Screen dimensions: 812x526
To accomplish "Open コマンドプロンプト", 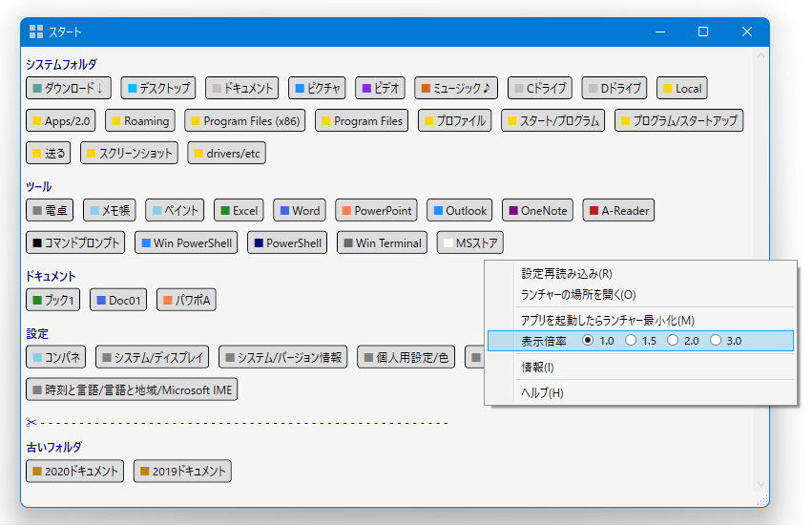I will tap(75, 242).
